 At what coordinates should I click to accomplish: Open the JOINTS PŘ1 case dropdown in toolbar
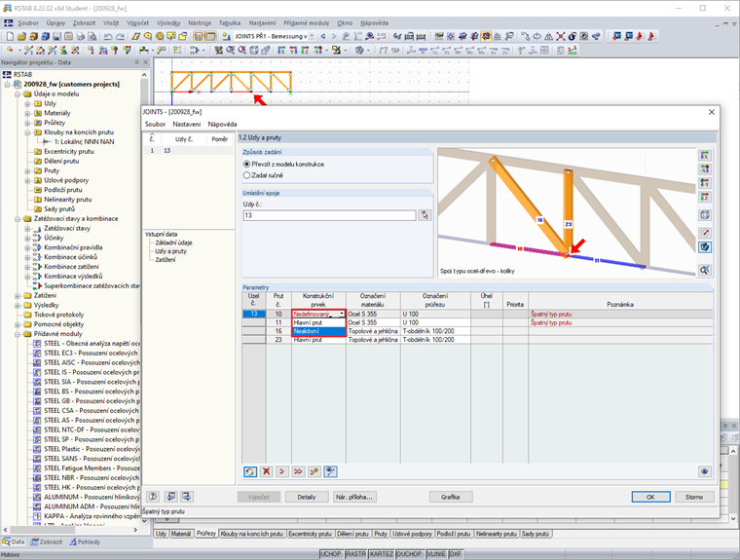(312, 36)
